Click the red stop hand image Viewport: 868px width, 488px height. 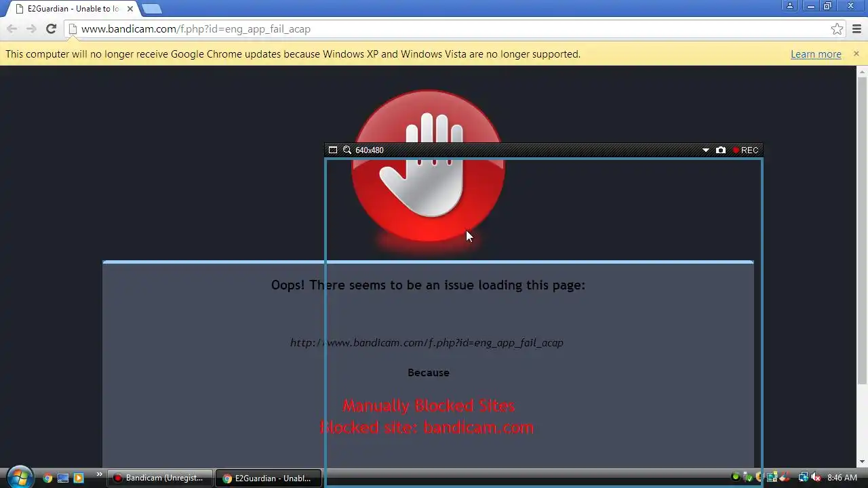pos(428,167)
